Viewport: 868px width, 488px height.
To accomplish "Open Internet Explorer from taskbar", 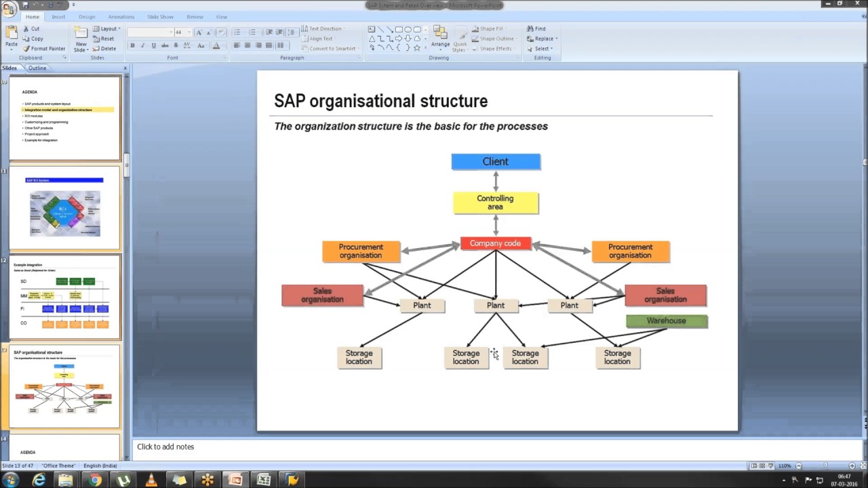I will (x=39, y=480).
